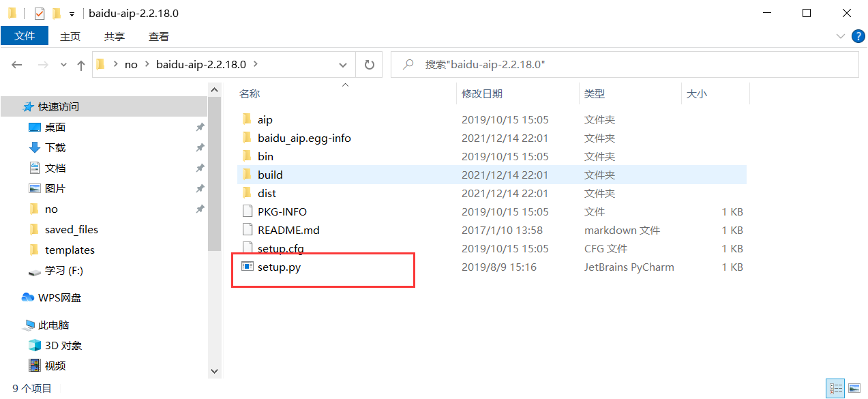
Task: Open 图片 in the navigation pane
Action: coord(55,189)
